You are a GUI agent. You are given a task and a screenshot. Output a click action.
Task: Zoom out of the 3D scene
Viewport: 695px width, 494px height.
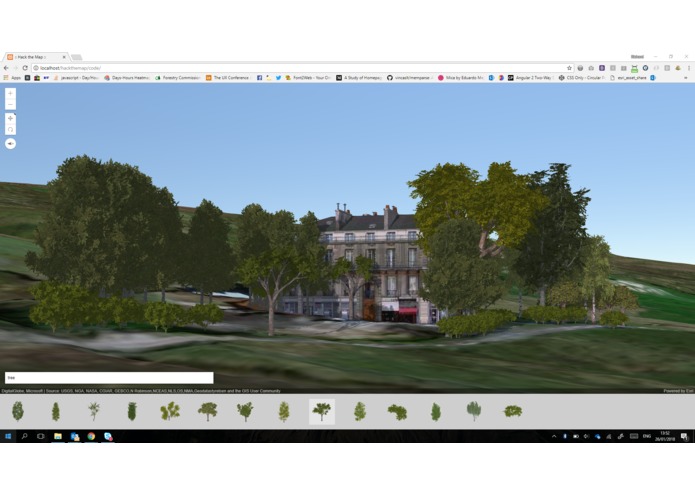[10, 105]
